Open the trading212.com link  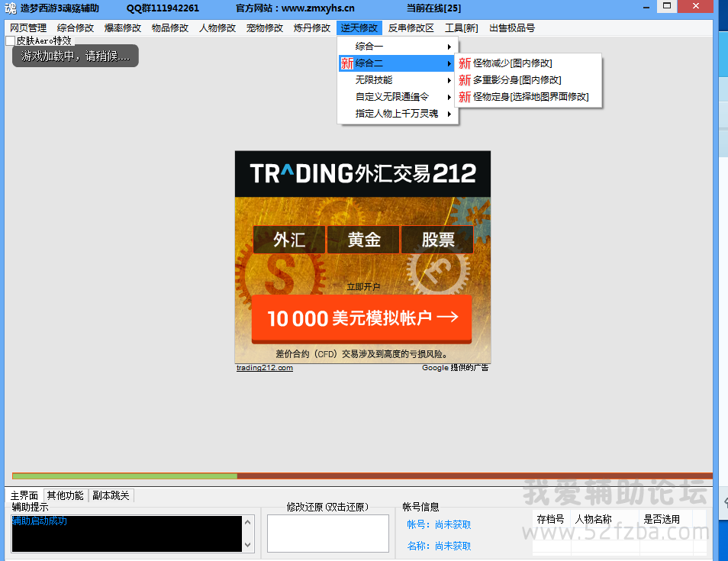click(x=265, y=368)
